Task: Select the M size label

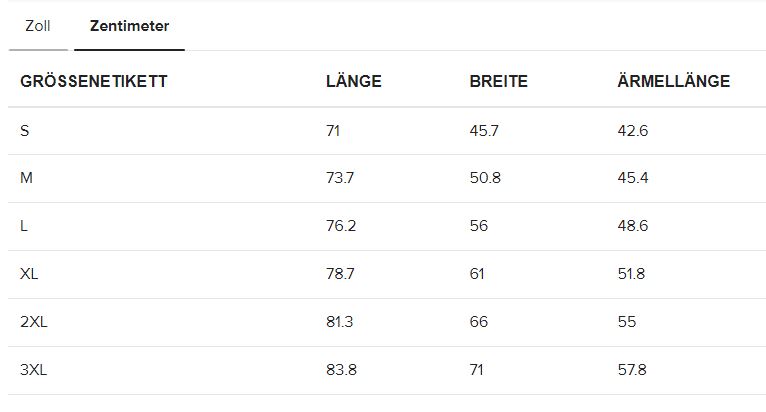Action: pos(27,178)
